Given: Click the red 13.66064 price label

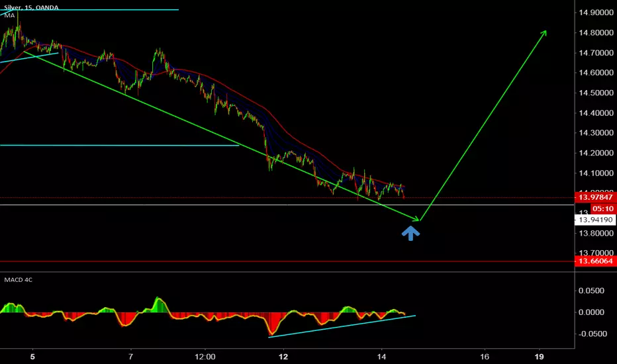Looking at the screenshot, I should point(596,261).
